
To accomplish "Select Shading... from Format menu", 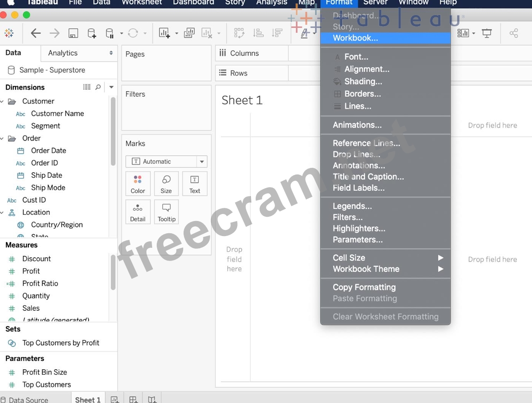I will click(386, 81).
